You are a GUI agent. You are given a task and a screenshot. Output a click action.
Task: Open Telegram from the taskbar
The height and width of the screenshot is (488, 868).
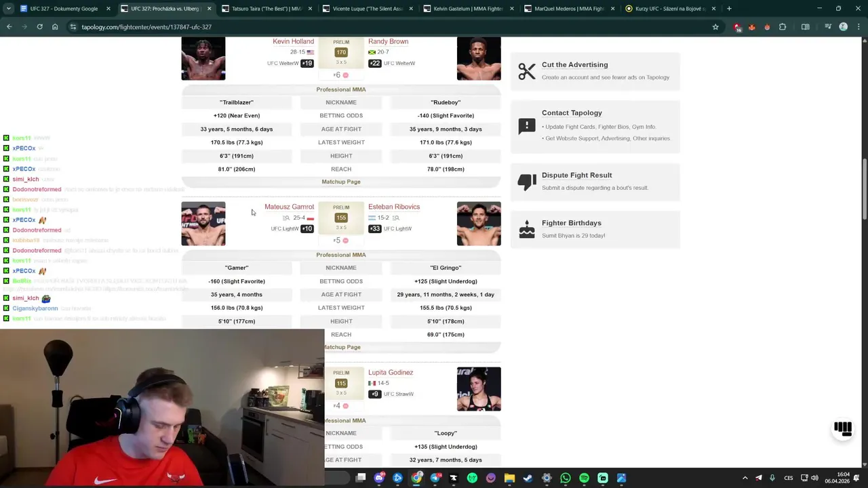click(435, 478)
